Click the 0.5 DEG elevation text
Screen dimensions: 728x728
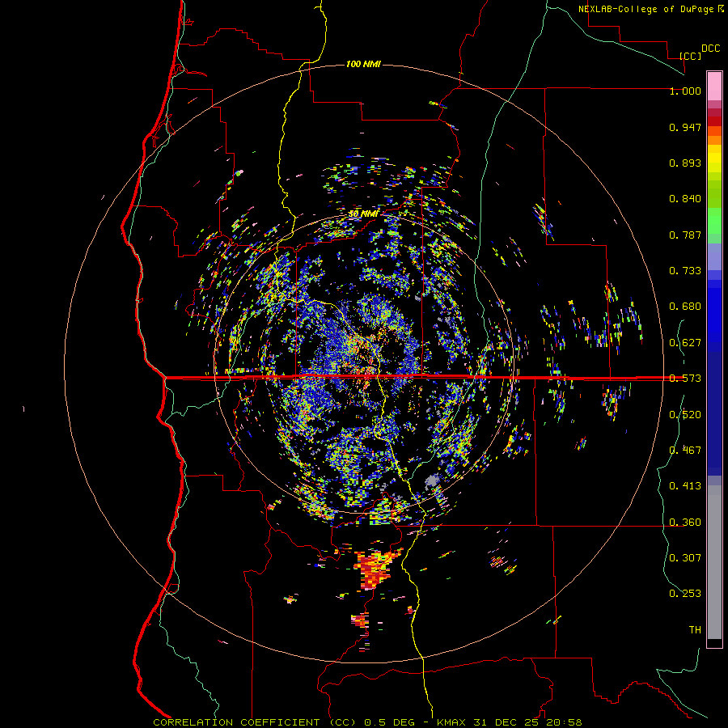click(390, 722)
